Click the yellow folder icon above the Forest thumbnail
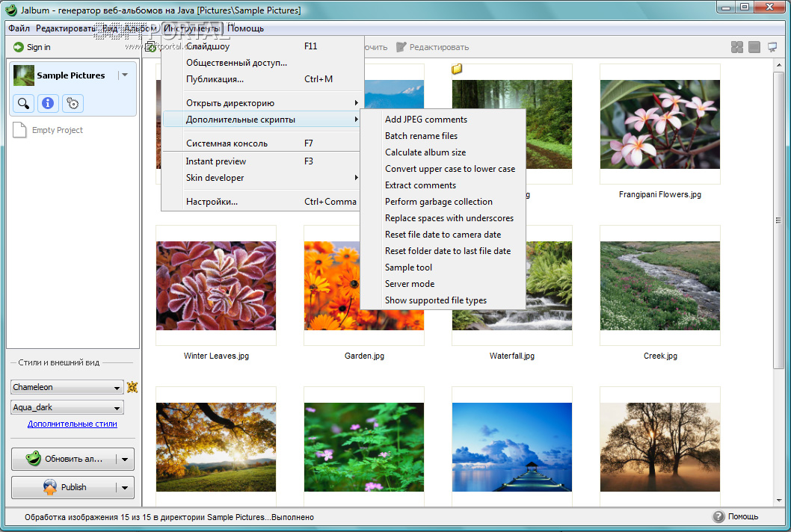The height and width of the screenshot is (532, 791). pos(457,69)
